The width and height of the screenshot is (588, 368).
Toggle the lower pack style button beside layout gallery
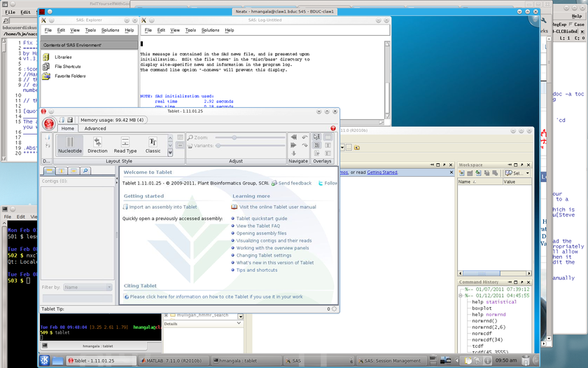180,145
